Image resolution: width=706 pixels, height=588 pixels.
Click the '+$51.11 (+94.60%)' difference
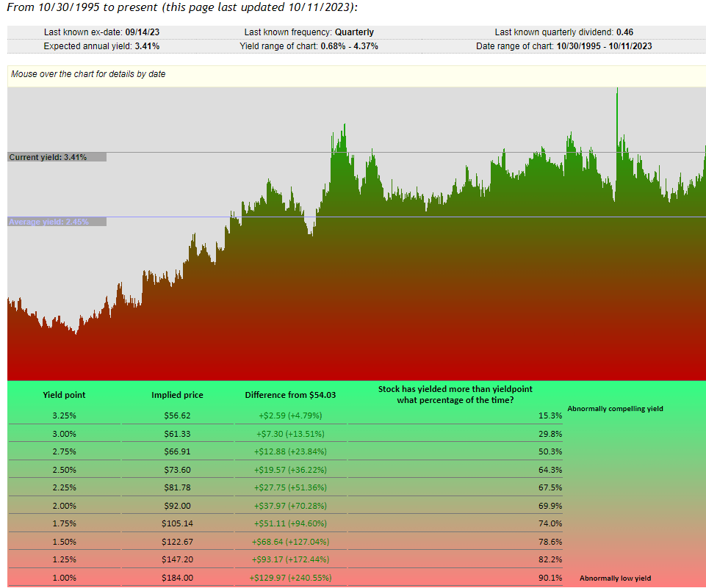[x=290, y=523]
